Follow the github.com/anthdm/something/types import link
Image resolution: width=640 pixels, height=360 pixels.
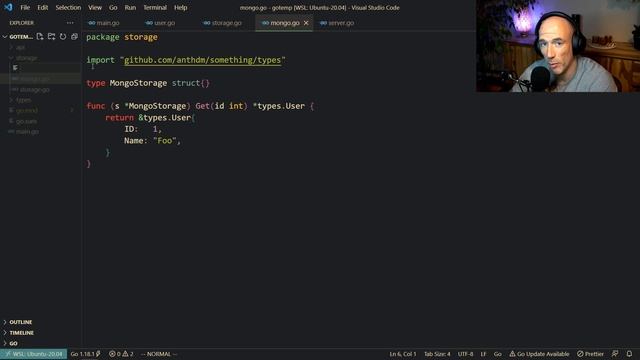202,60
